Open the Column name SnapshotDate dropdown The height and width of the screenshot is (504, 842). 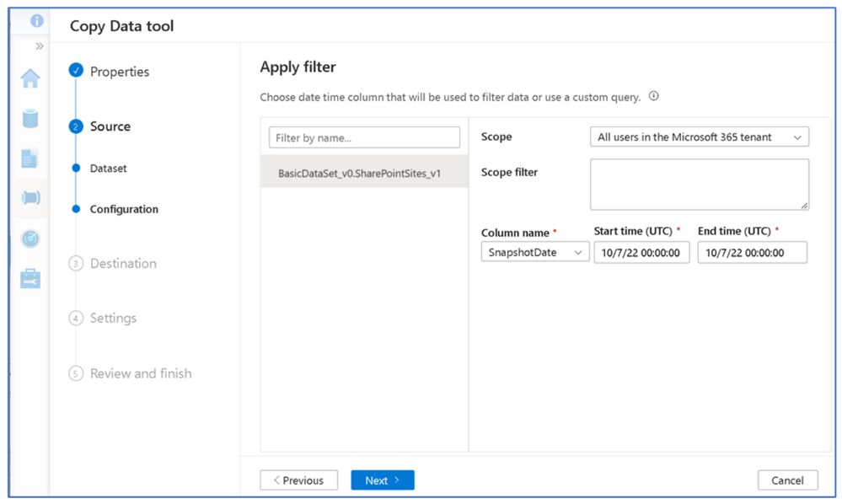point(534,252)
